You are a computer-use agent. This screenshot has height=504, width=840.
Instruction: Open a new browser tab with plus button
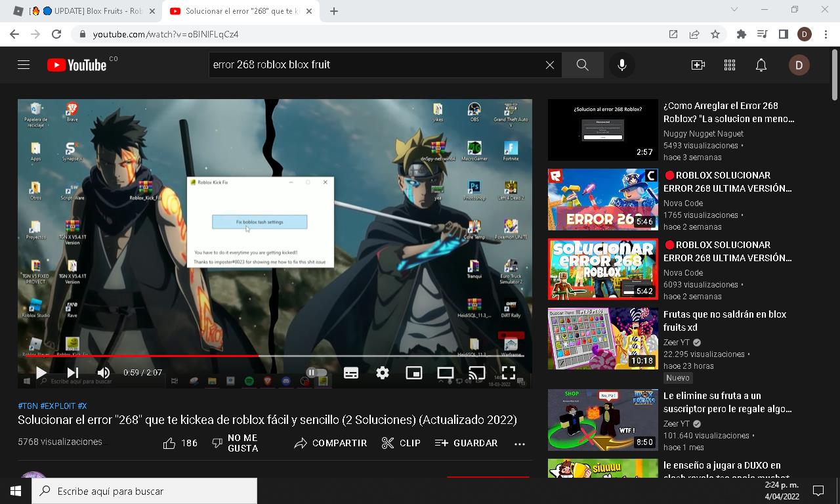point(333,11)
